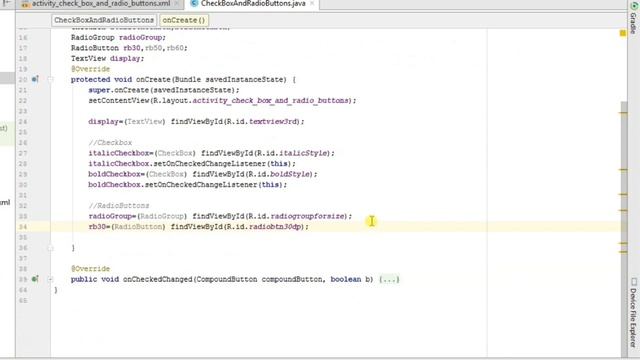Click the first warning stripe inside the scrollbar thumb

pyautogui.click(x=623, y=113)
